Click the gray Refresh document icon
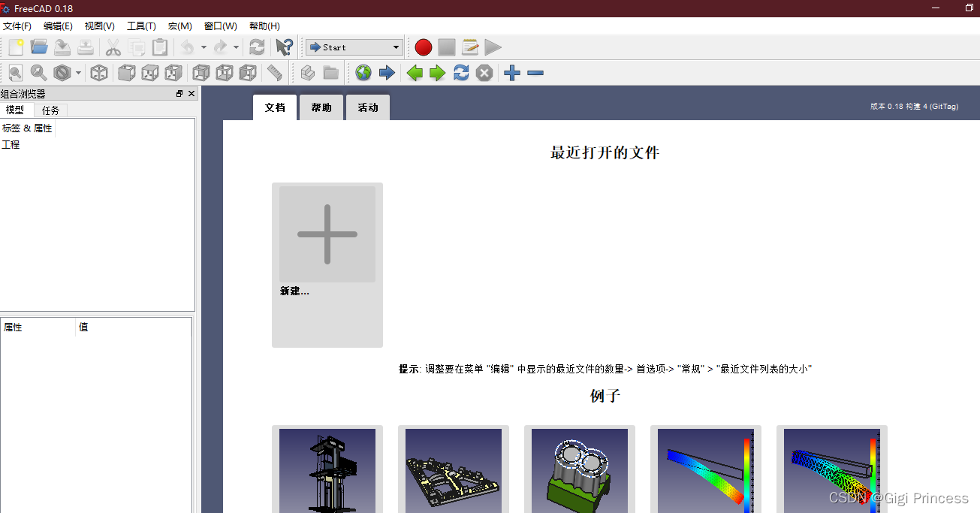Screen dimensions: 980x513 click(x=257, y=47)
